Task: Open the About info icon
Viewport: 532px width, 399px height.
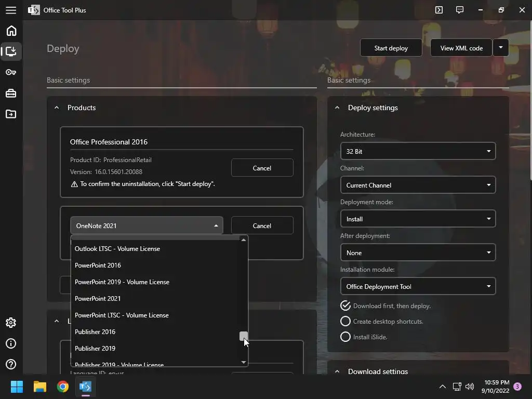Action: pyautogui.click(x=11, y=343)
